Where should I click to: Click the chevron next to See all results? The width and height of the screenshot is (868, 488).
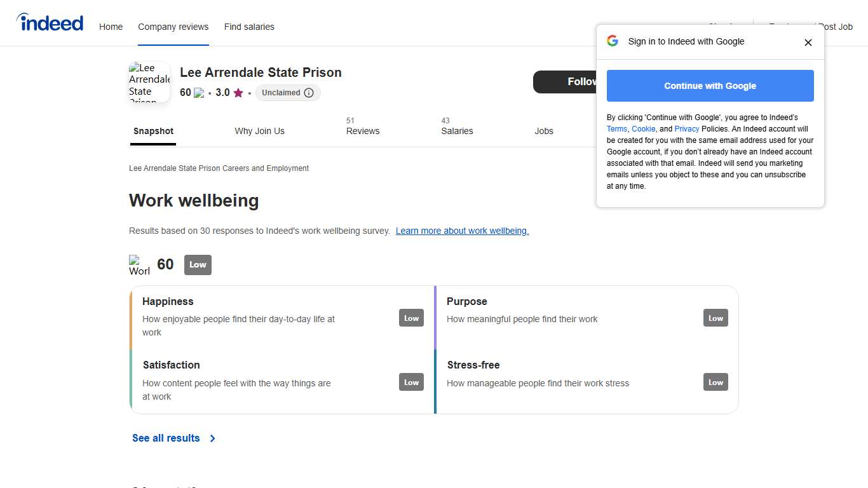(x=213, y=438)
